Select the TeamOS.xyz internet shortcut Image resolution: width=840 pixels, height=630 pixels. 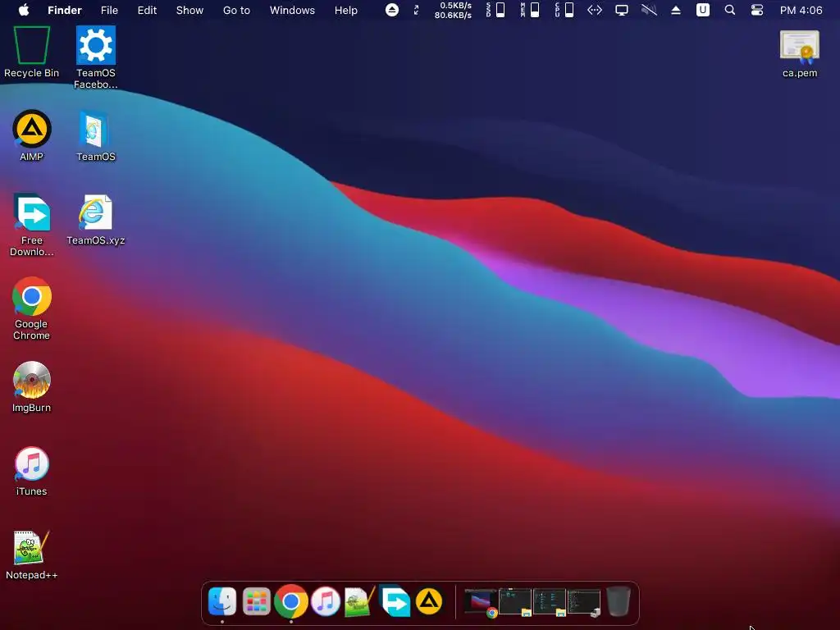coord(96,220)
